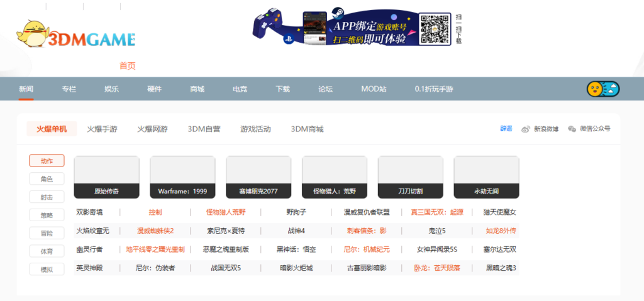Open 漫威复仇者联盟 game link
Viewport: 644px width, 301px height.
(x=367, y=212)
